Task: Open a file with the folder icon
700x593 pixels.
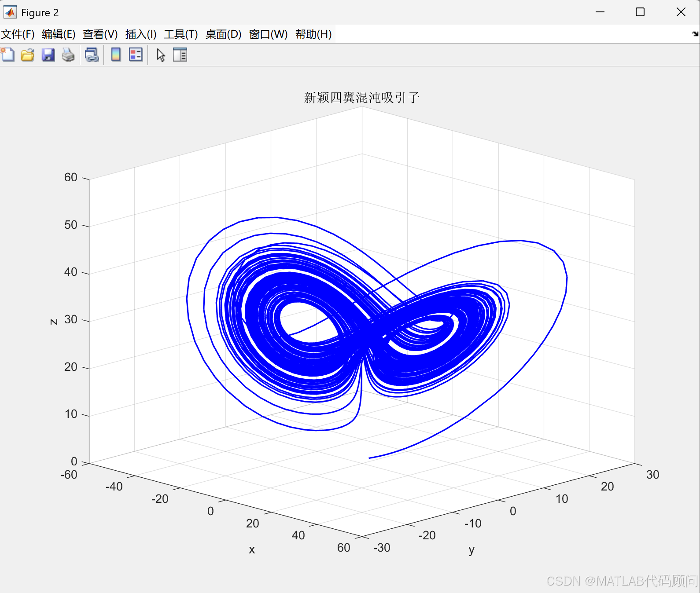Action: 27,55
